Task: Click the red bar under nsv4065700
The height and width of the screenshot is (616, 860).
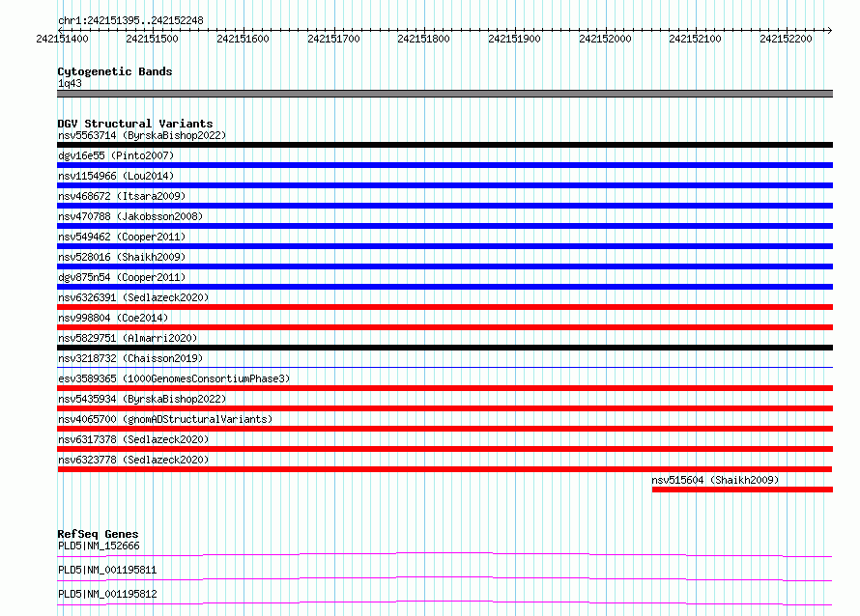Action: tap(444, 429)
